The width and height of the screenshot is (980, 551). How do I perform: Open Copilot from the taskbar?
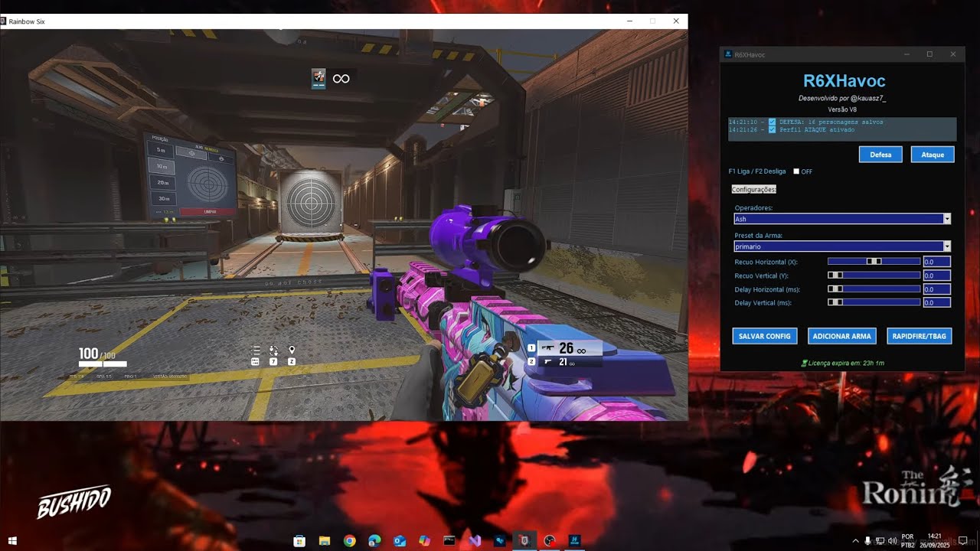tap(424, 540)
